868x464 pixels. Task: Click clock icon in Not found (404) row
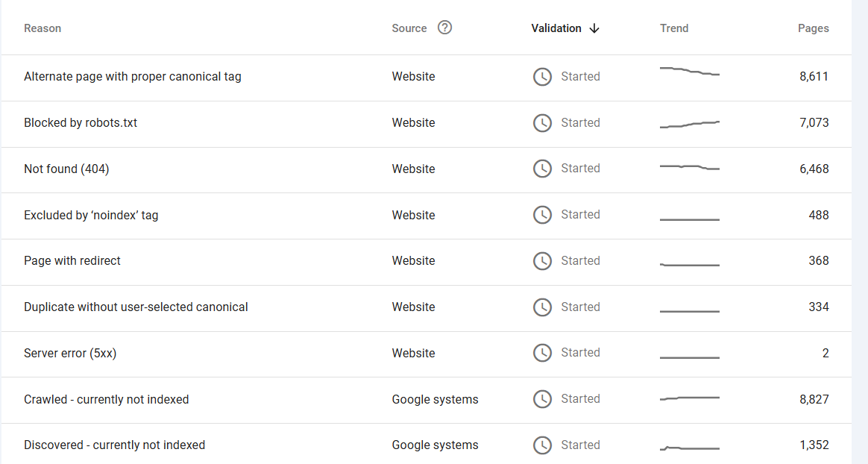542,169
